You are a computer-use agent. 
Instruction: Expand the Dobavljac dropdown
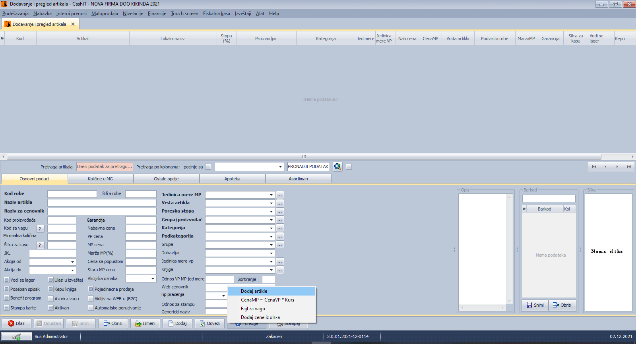coord(272,253)
